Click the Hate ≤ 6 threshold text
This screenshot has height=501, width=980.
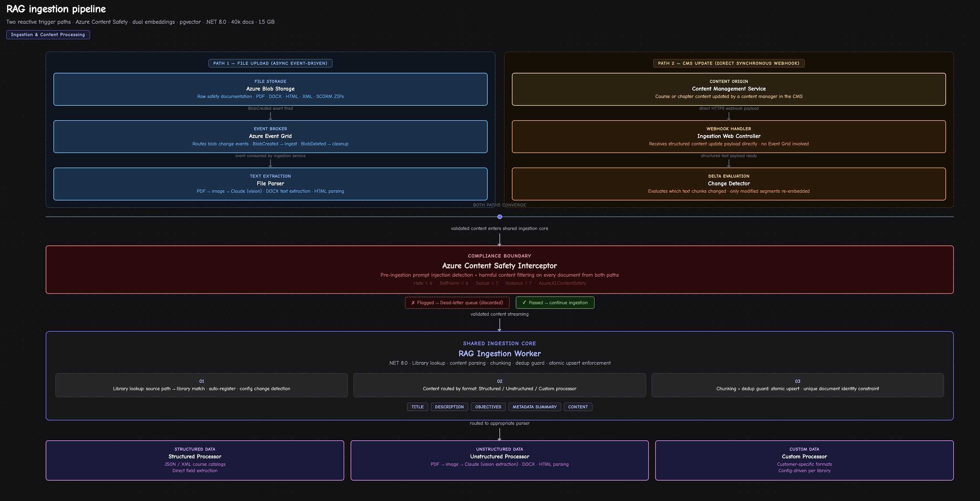coord(423,283)
